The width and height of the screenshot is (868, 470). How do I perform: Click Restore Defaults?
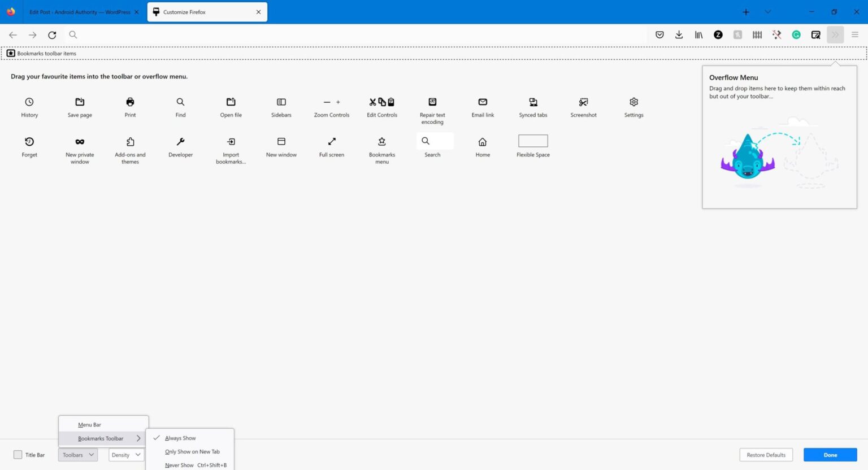pyautogui.click(x=766, y=455)
